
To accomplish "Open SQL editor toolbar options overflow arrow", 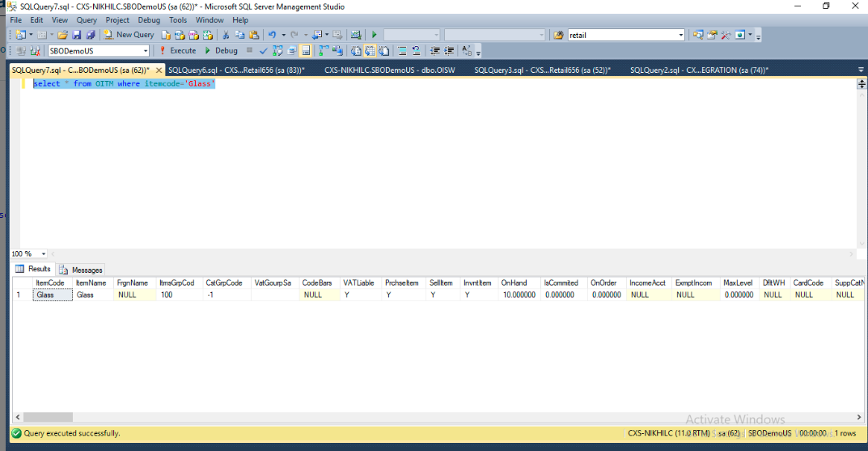I will [478, 53].
